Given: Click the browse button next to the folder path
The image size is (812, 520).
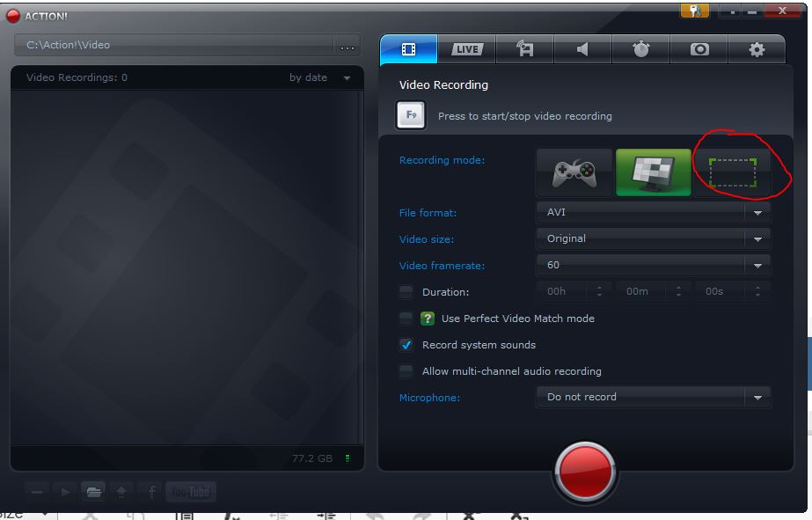Looking at the screenshot, I should click(347, 47).
